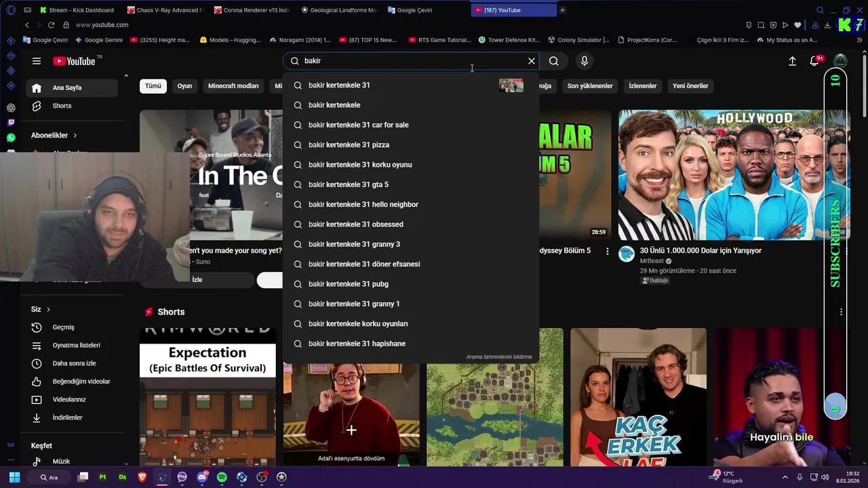
Task: Expand the Siz section
Action: [x=41, y=310]
